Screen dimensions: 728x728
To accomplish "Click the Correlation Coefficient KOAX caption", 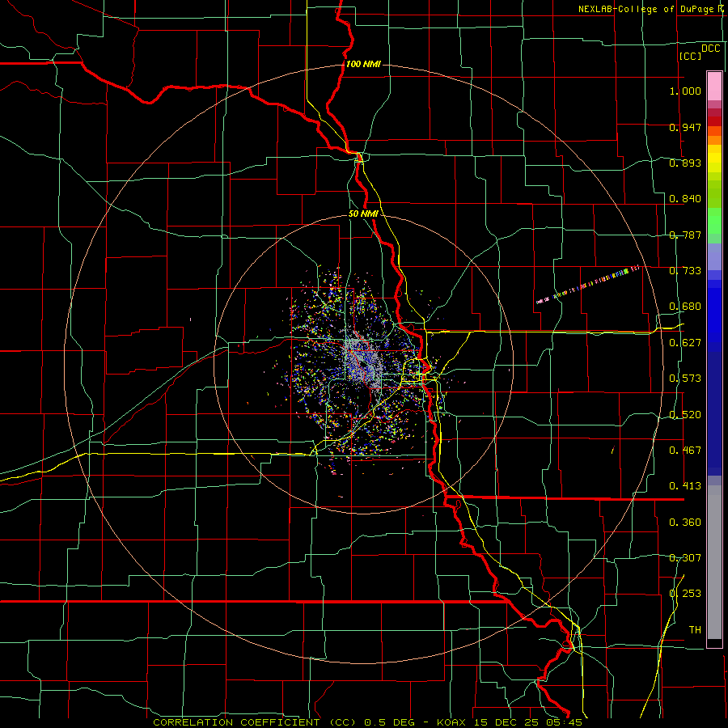I will (368, 722).
